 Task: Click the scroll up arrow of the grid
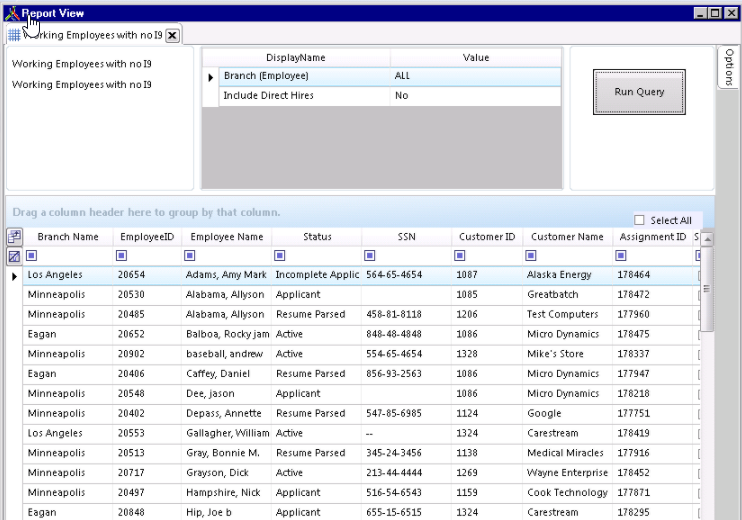tap(707, 239)
